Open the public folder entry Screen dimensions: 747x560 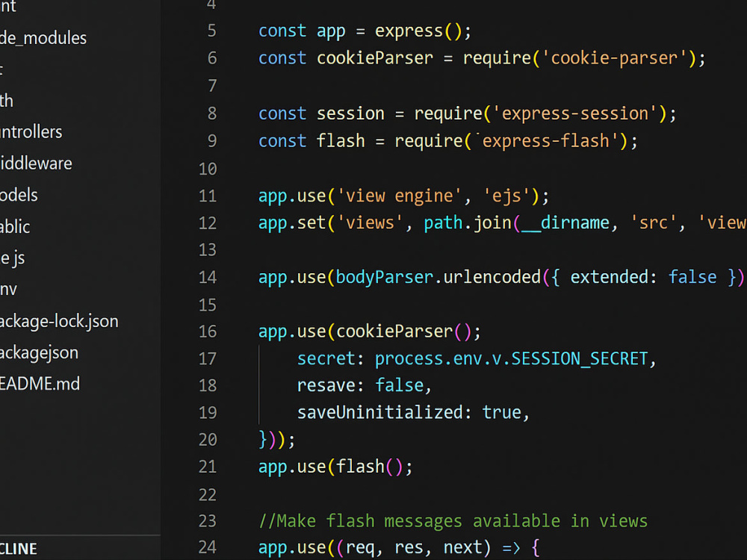click(15, 227)
